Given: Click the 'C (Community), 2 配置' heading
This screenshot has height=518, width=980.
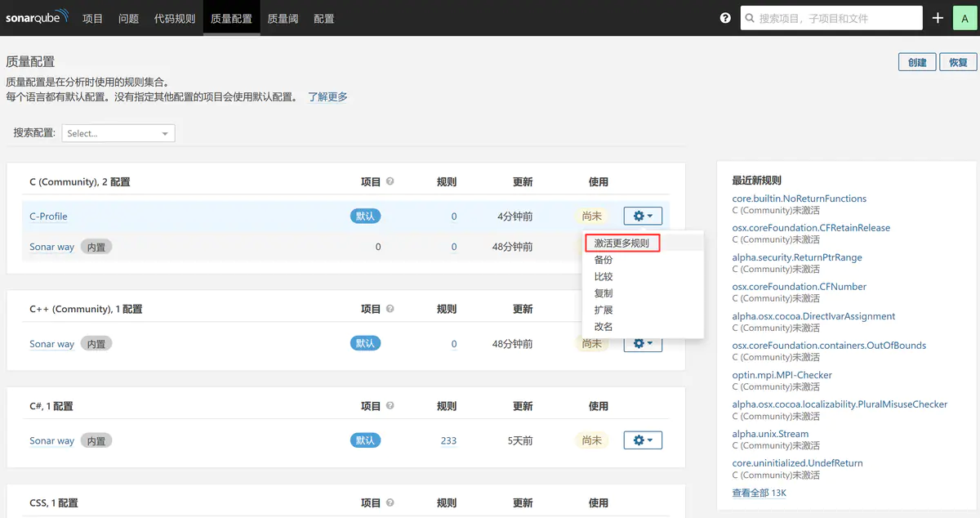Looking at the screenshot, I should pyautogui.click(x=80, y=181).
